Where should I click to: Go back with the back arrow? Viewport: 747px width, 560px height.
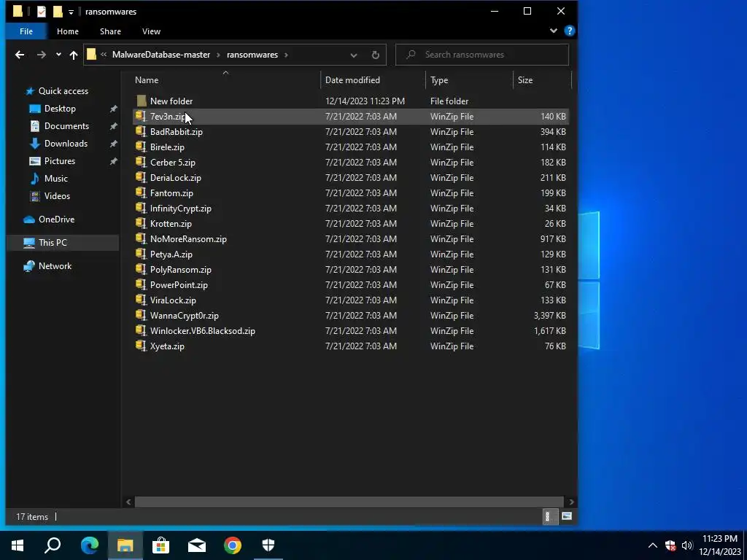point(20,55)
